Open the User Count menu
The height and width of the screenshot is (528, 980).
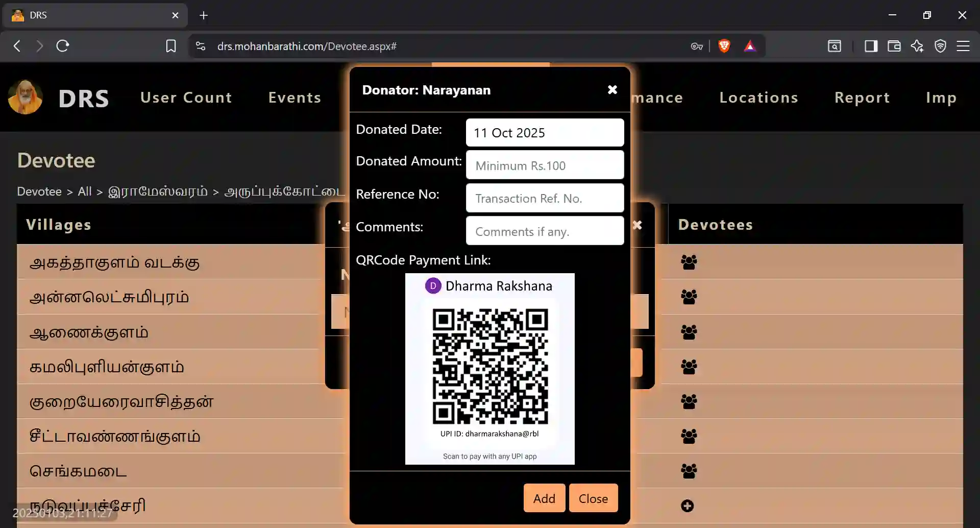186,98
